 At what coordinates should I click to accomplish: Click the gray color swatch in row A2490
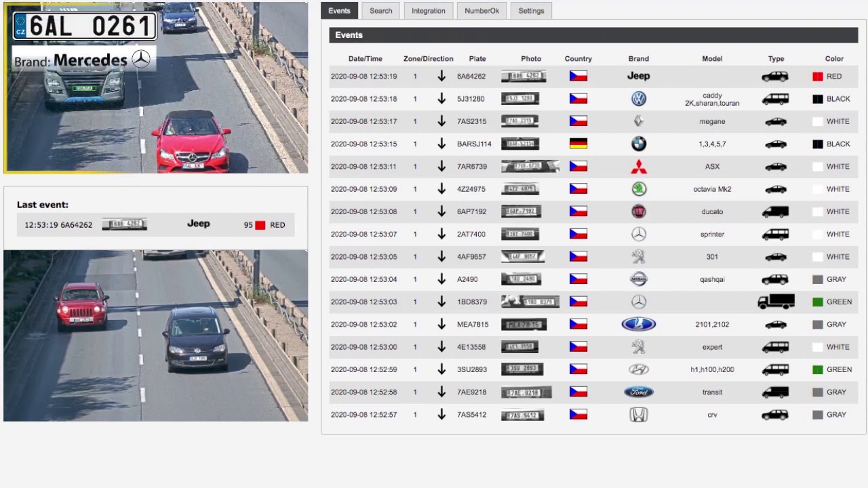[x=818, y=279]
